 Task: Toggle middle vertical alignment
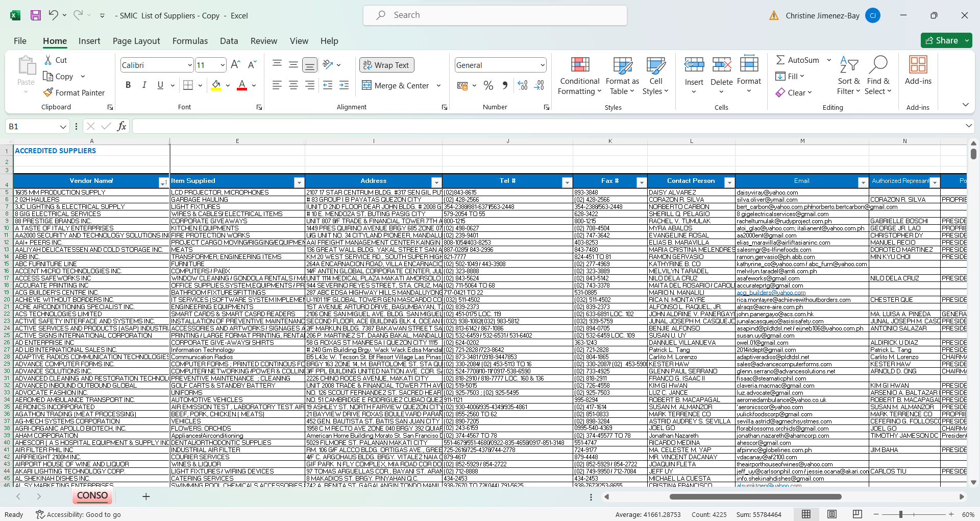tap(293, 64)
